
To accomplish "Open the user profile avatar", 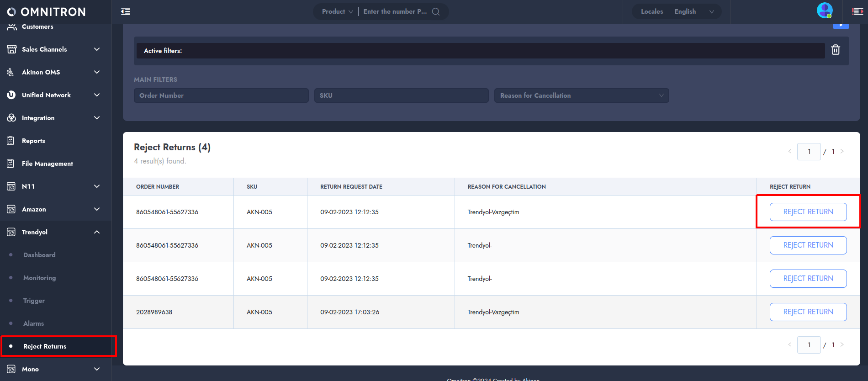I will tap(824, 11).
